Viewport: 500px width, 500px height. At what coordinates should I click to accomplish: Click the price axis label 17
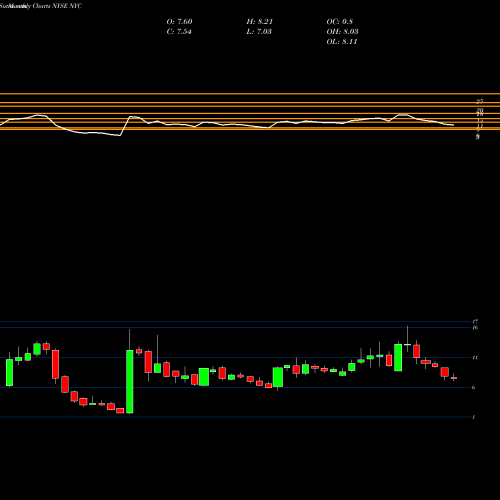coord(475,322)
